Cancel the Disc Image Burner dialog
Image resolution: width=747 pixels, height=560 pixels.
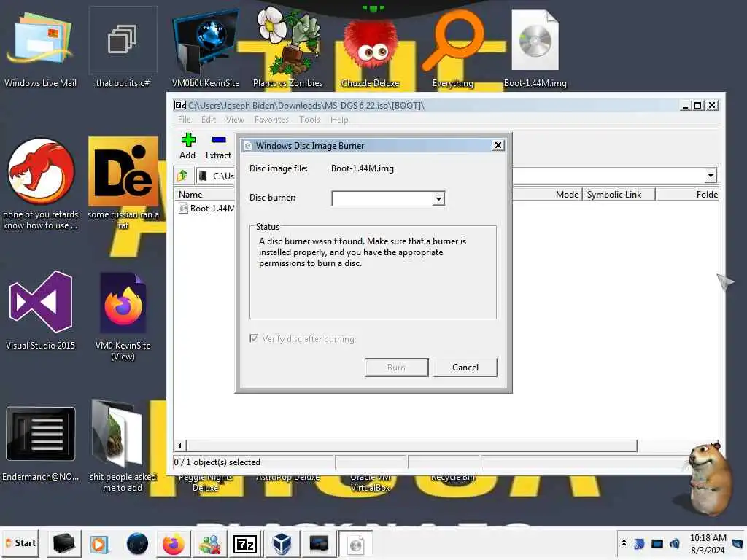[x=465, y=367]
